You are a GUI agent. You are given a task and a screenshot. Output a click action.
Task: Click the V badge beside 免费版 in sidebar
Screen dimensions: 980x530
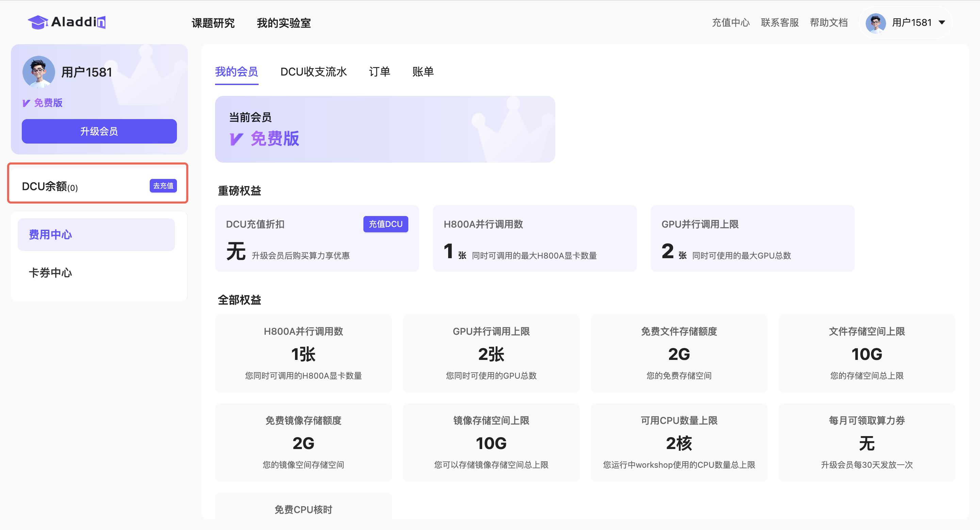[x=26, y=103]
